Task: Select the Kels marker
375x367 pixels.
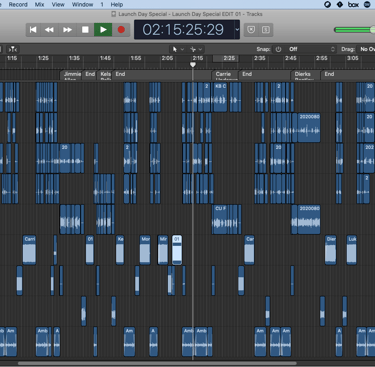Action: pyautogui.click(x=105, y=75)
